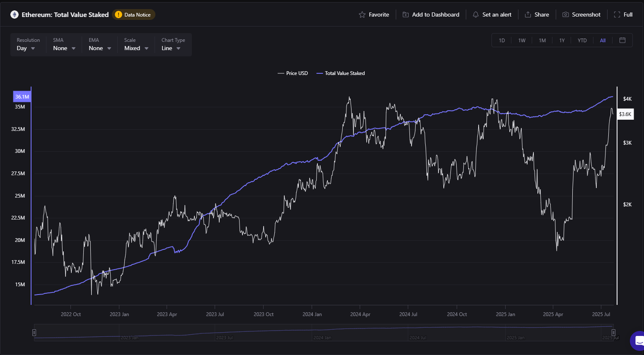The image size is (644, 355).
Task: Toggle the Total Value Staked legend series
Action: 341,73
